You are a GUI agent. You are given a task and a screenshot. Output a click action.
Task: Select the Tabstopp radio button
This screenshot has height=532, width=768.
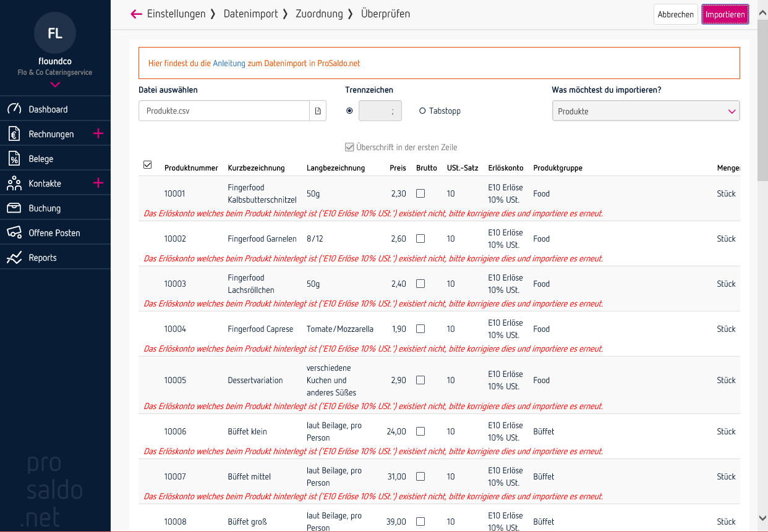tap(422, 111)
